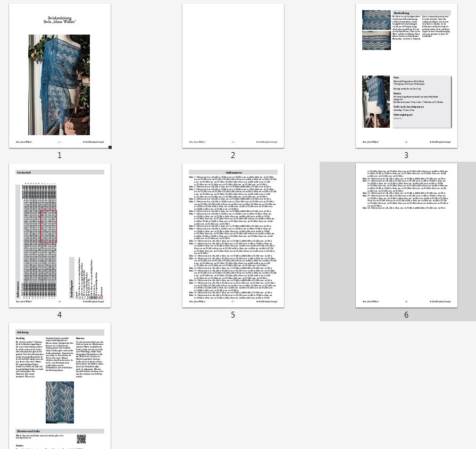This screenshot has height=449, width=476.
Task: Select the page 1 cover thumbnail
Action: [x=60, y=76]
